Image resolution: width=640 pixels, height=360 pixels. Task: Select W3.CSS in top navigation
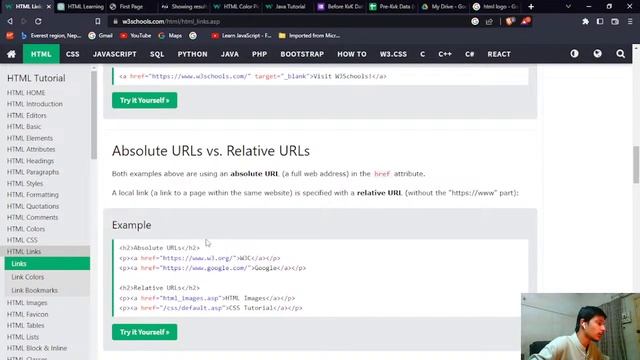click(x=393, y=54)
